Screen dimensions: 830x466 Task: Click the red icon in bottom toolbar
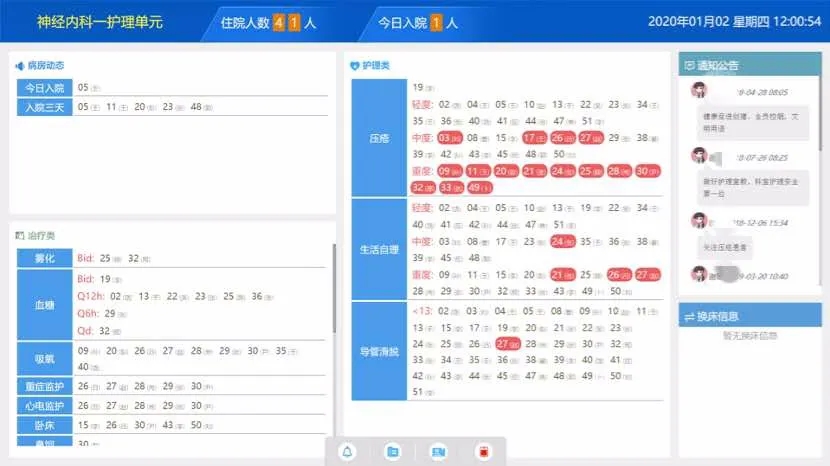point(483,452)
